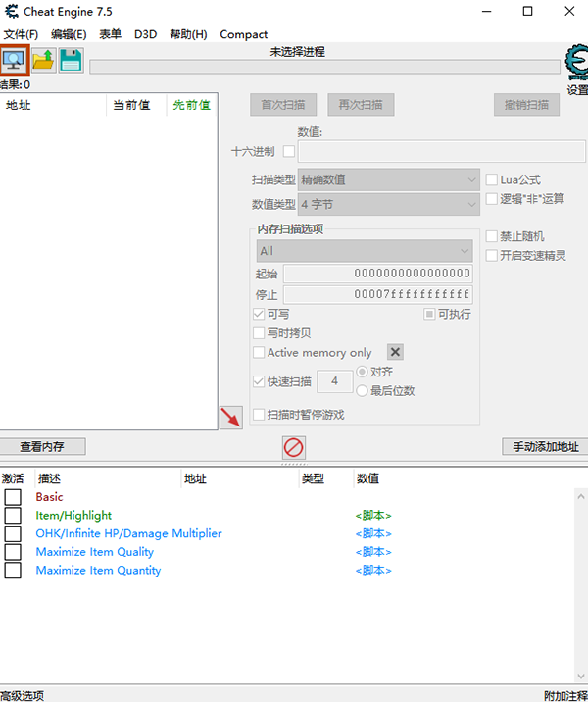The height and width of the screenshot is (702, 588).
Task: Toggle the 可写 writable checkbox
Action: click(259, 314)
